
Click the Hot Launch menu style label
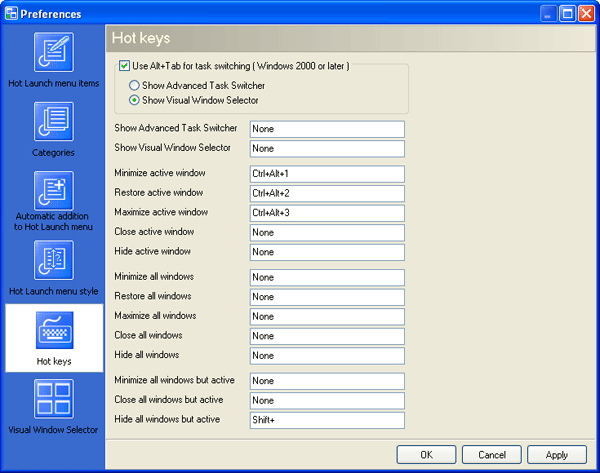[54, 291]
